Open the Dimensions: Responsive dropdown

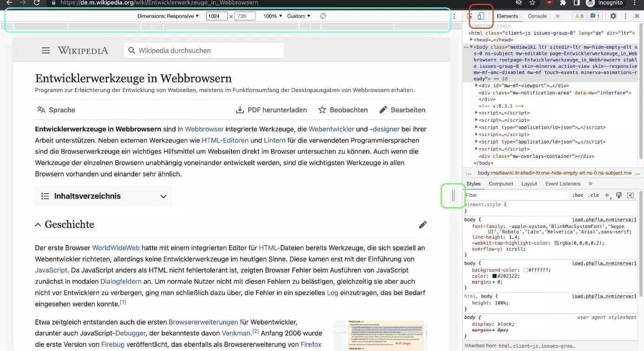pyautogui.click(x=168, y=16)
